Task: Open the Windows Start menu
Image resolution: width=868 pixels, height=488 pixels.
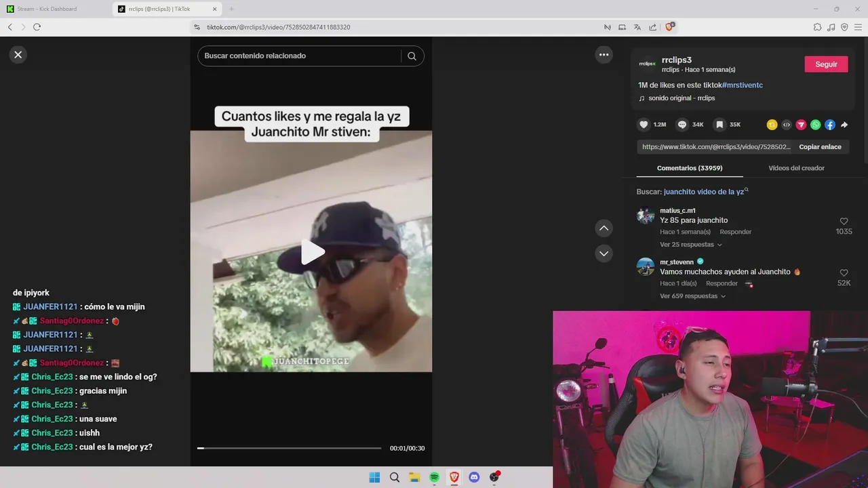Action: [374, 477]
